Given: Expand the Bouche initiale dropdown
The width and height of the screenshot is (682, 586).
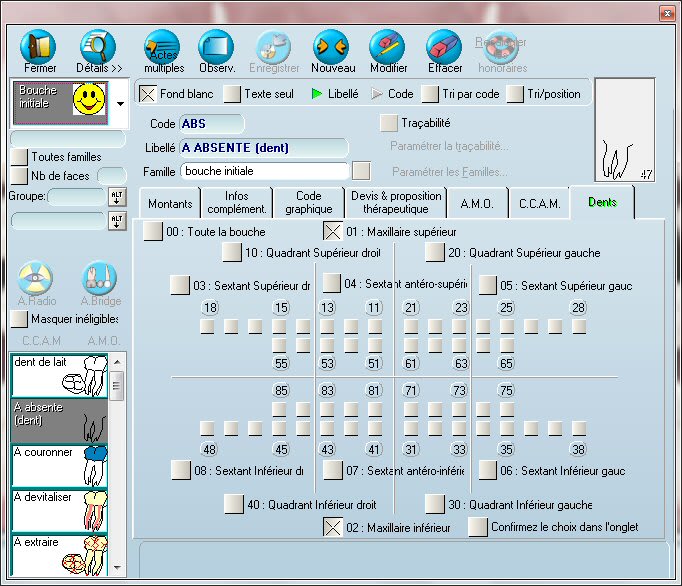Looking at the screenshot, I should pos(120,103).
